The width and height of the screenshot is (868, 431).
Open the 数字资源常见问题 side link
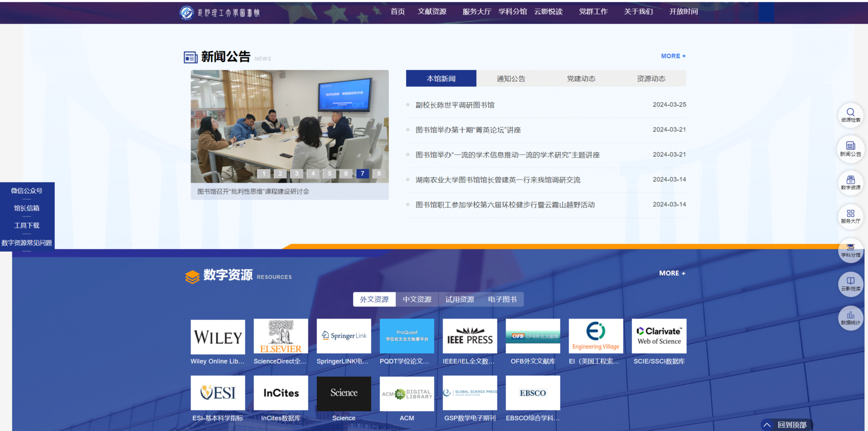pos(27,243)
